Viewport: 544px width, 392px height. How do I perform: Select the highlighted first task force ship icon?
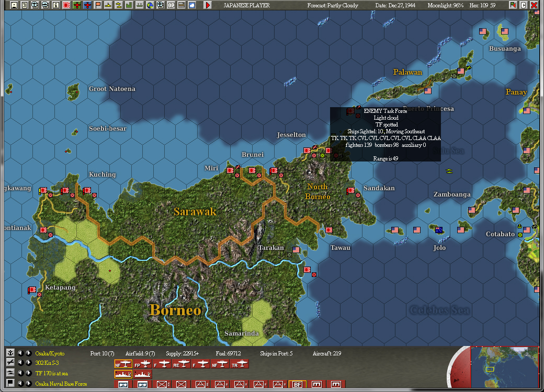tap(123, 374)
